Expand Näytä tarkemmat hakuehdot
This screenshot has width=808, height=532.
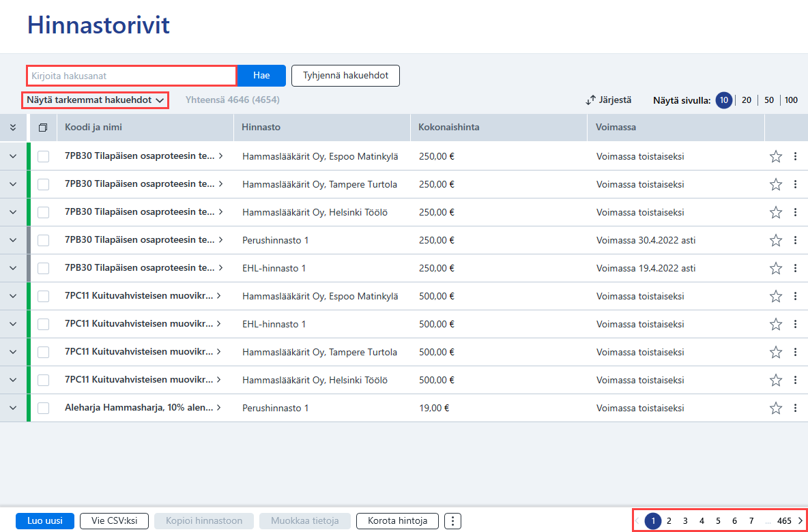coord(96,100)
